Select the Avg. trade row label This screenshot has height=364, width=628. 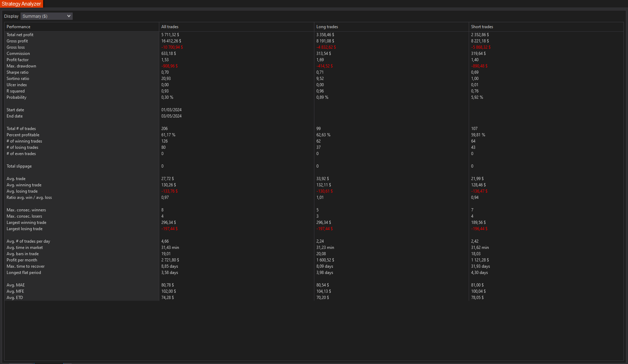pyautogui.click(x=16, y=179)
